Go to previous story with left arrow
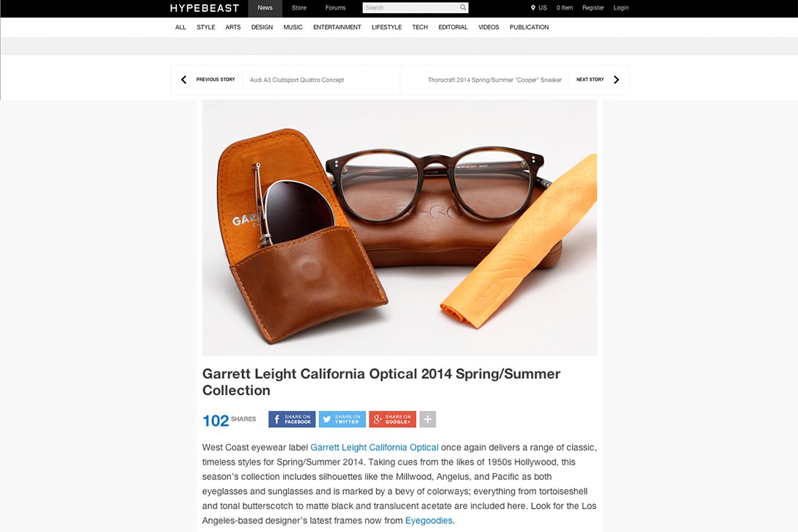This screenshot has width=798, height=532. coord(183,79)
